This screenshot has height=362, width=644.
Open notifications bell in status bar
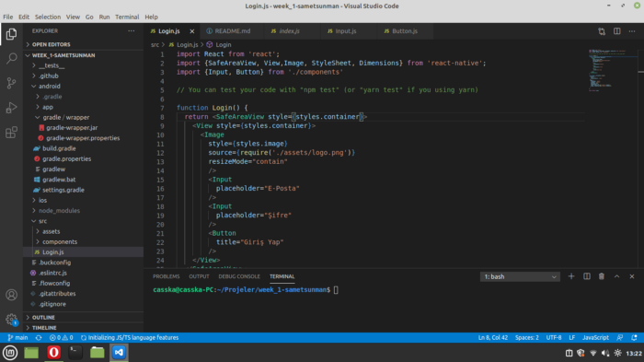[634, 338]
